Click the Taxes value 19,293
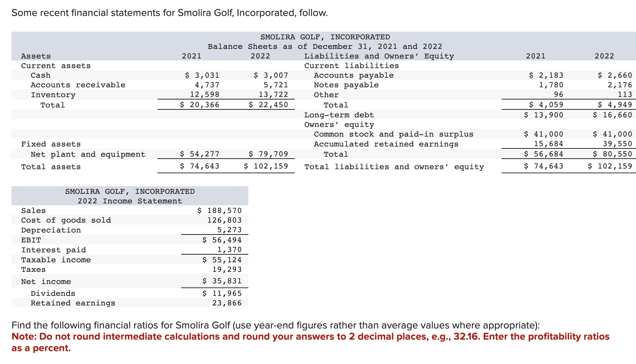636x364 pixels. tap(227, 269)
